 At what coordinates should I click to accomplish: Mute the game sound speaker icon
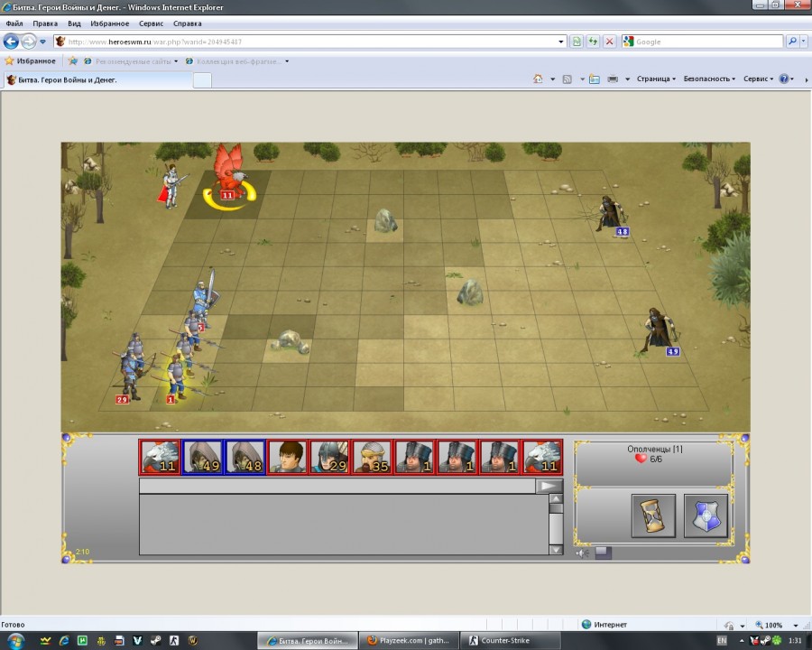coord(582,553)
